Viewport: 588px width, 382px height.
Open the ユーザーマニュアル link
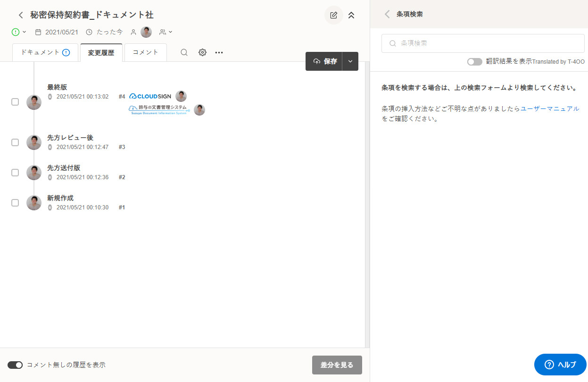[x=550, y=108]
